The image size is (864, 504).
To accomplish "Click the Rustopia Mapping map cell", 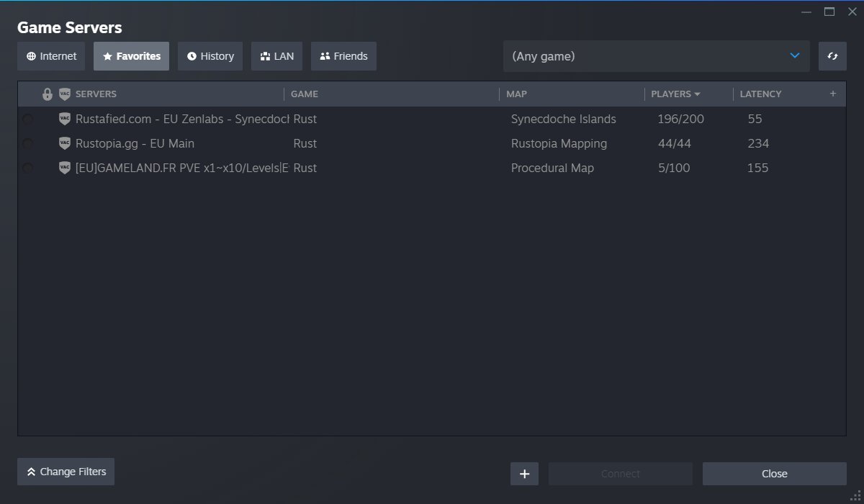I will pos(559,143).
